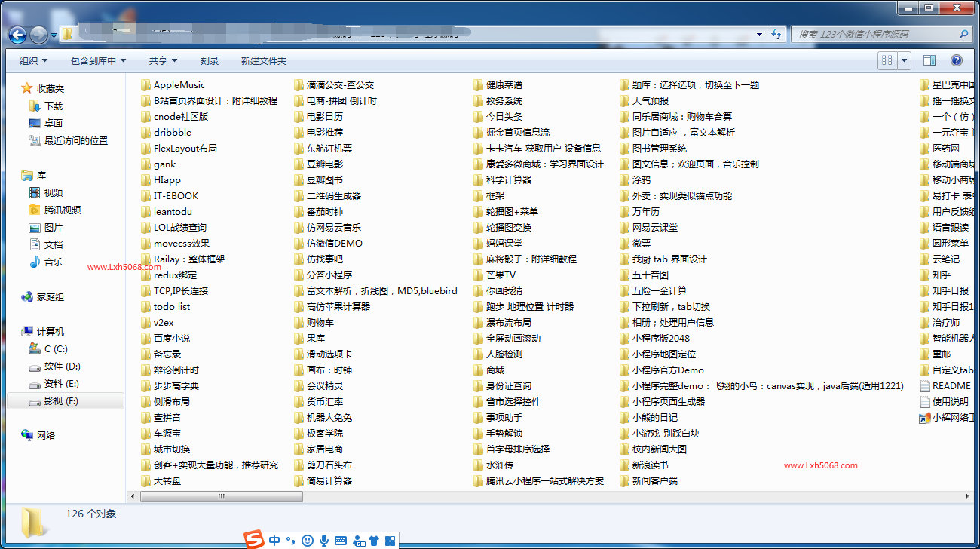Open the recent pages dropdown arrow
Screen dimensions: 980x549
(54, 35)
